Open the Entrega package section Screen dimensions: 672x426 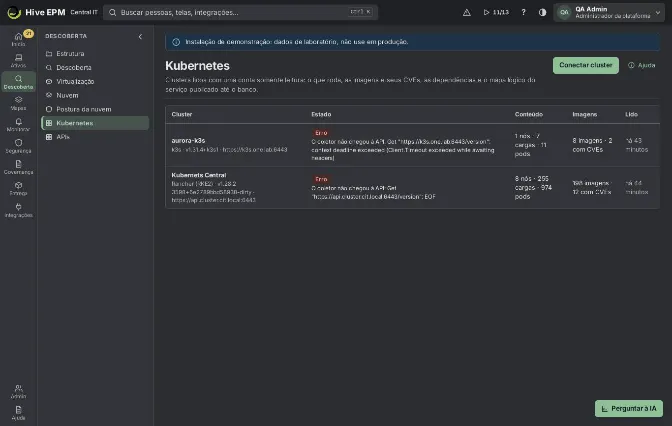pyautogui.click(x=18, y=189)
